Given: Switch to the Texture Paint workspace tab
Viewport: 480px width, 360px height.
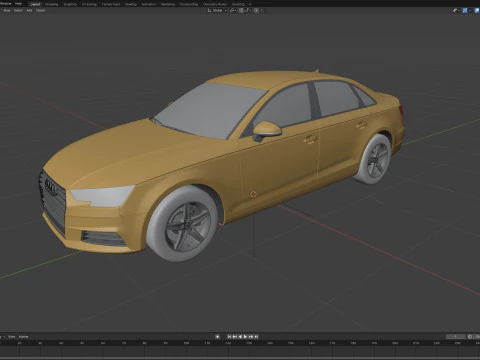Looking at the screenshot, I should 111,4.
